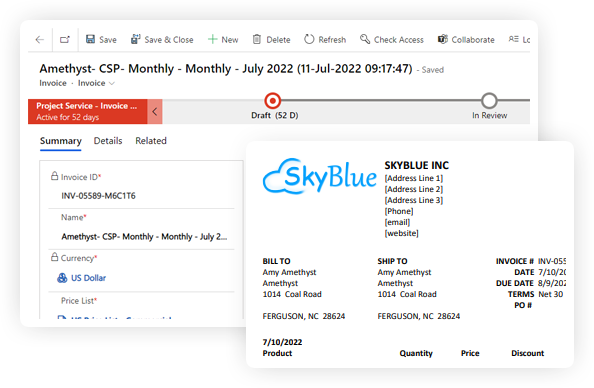Save the invoice record

[x=101, y=39]
